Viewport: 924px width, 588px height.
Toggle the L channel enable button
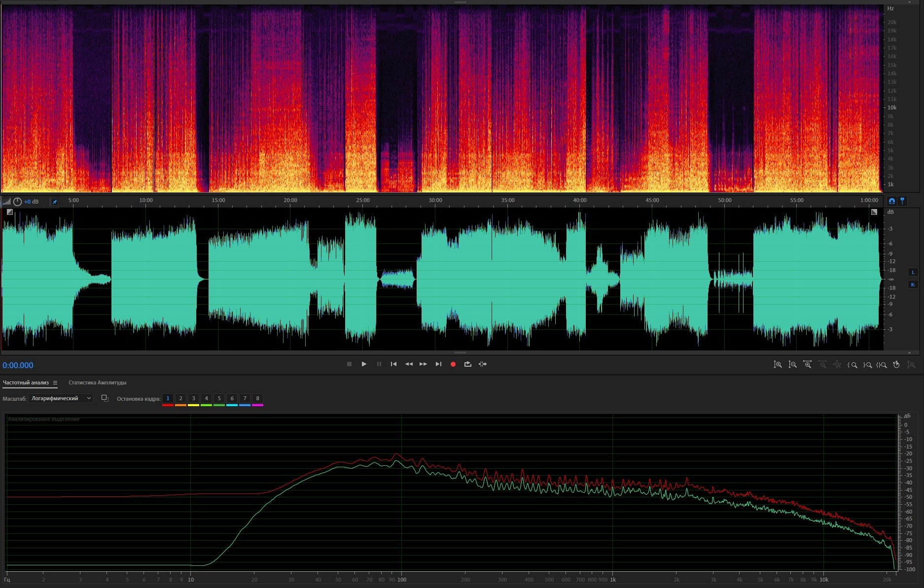coord(913,272)
